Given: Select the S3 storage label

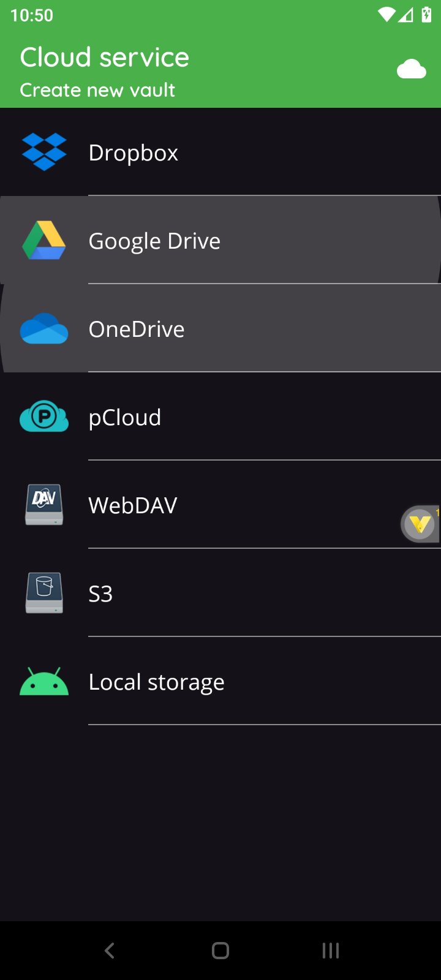Looking at the screenshot, I should (x=101, y=594).
